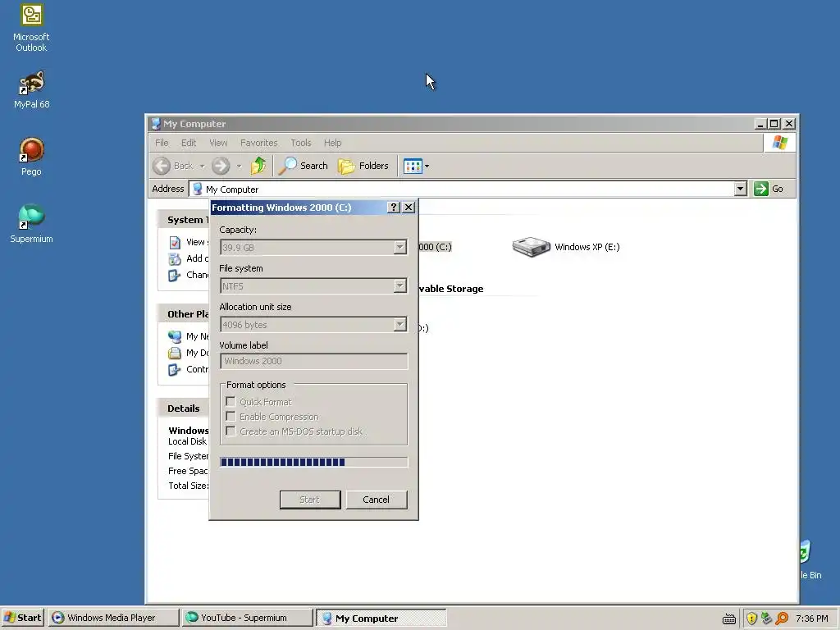The width and height of the screenshot is (840, 630).
Task: Open the Favorites menu
Action: [x=258, y=143]
